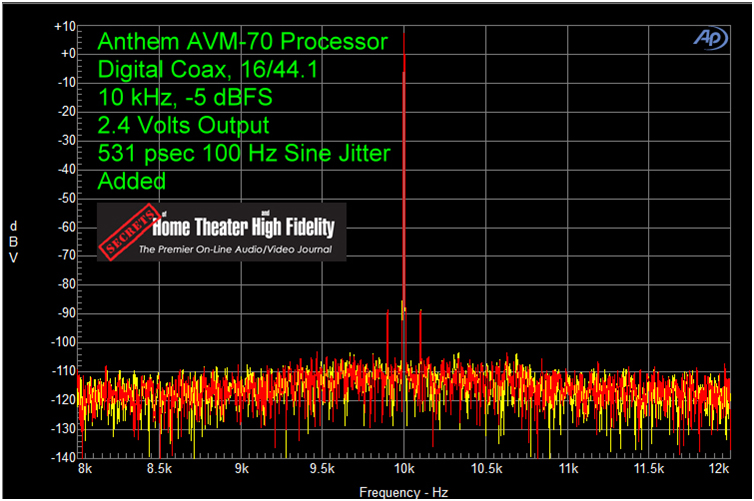Click the 11.5k frequency tick label

(x=649, y=468)
